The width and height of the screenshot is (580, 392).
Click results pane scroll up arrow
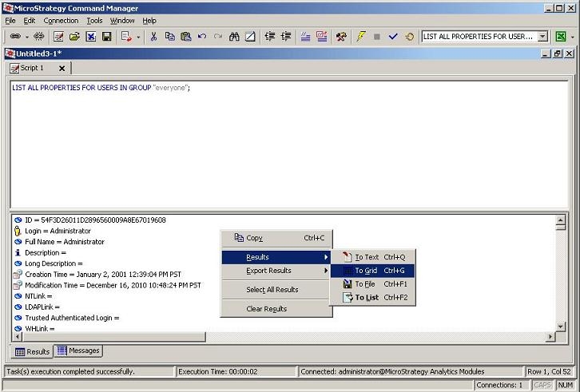[560, 220]
